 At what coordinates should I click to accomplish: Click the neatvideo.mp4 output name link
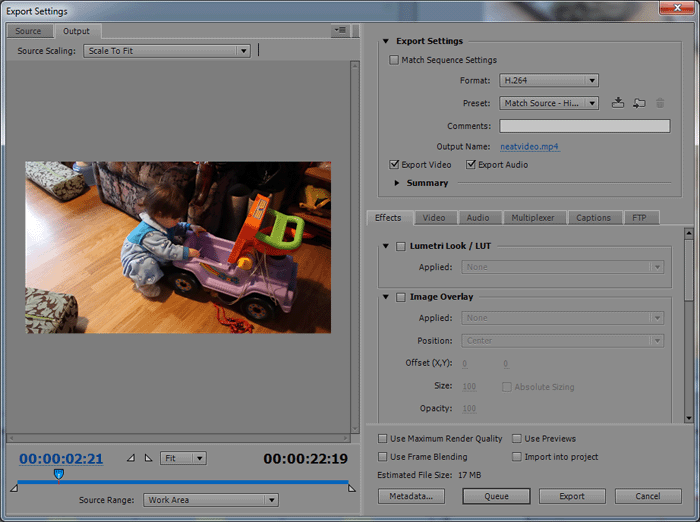[x=529, y=146]
